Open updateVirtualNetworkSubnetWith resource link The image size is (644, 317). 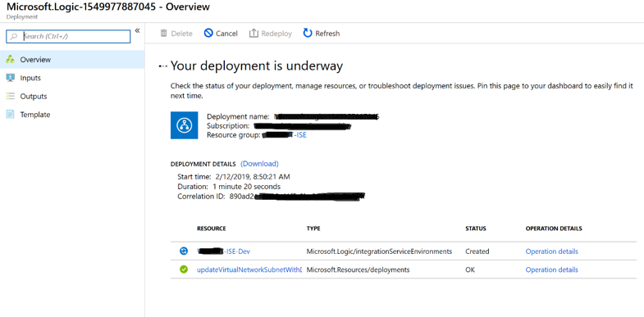click(249, 269)
